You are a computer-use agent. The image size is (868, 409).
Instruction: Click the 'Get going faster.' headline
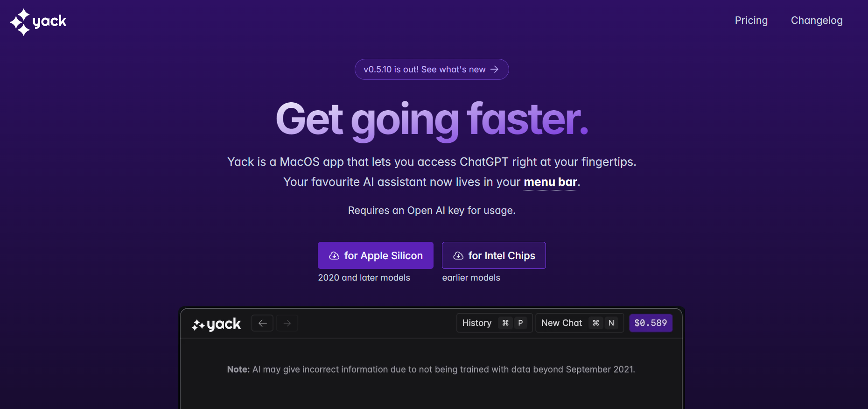(432, 120)
